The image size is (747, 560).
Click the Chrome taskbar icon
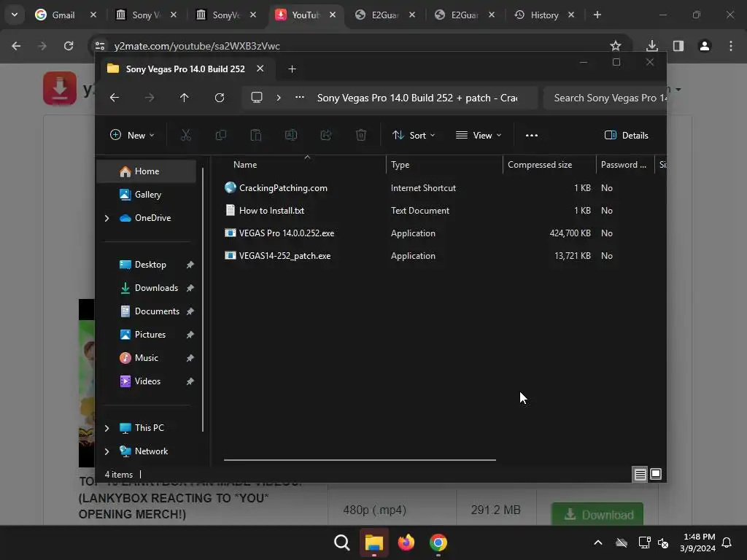click(438, 542)
